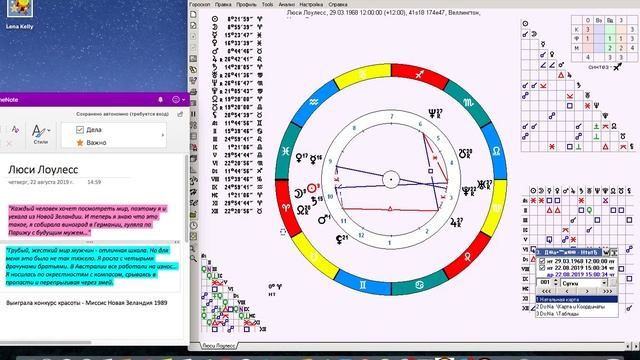Screen dimensions: 640x360
Task: Select Натальная карта in the list
Action: coord(577,300)
